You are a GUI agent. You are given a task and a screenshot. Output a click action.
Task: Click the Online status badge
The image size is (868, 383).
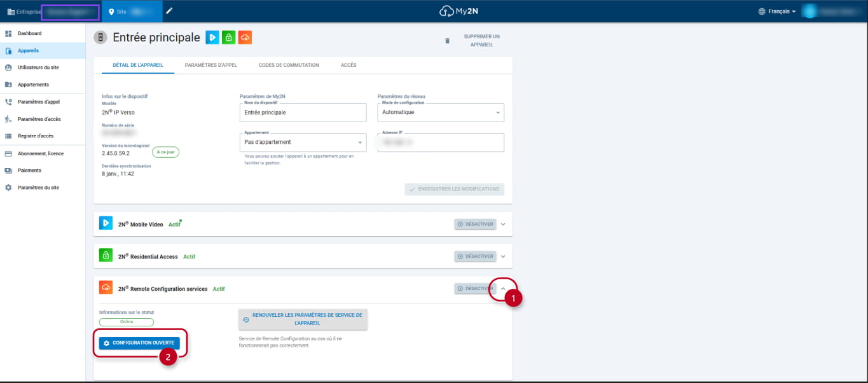click(x=127, y=322)
